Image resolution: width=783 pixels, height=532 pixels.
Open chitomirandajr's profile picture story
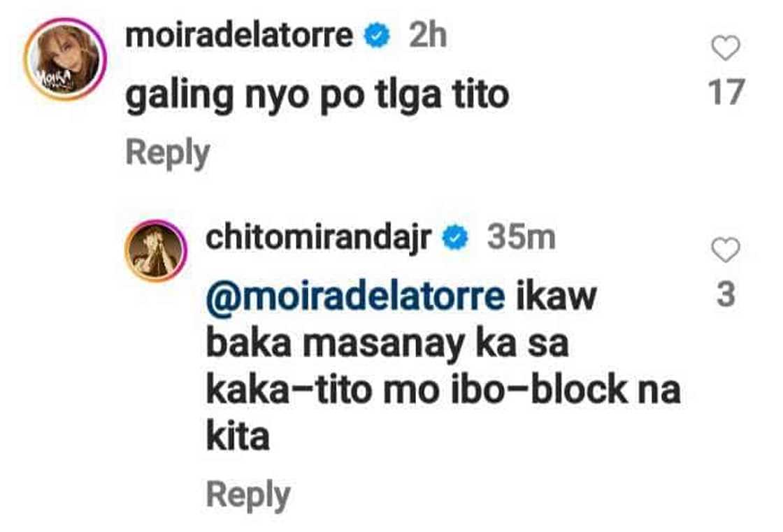(x=156, y=250)
